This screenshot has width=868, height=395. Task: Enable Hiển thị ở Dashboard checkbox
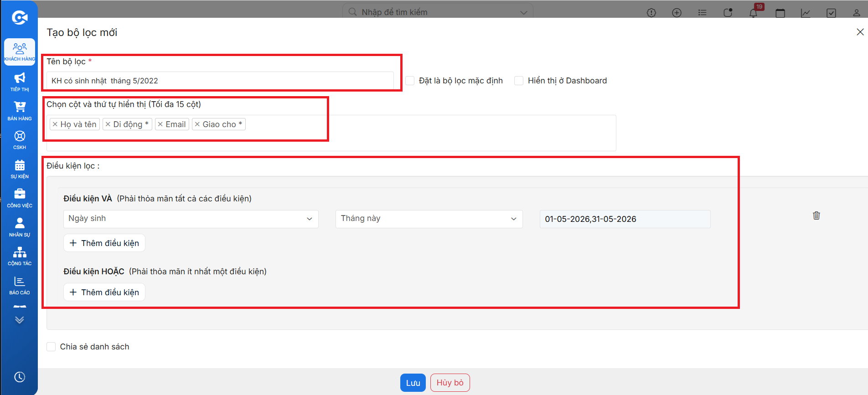coord(519,81)
